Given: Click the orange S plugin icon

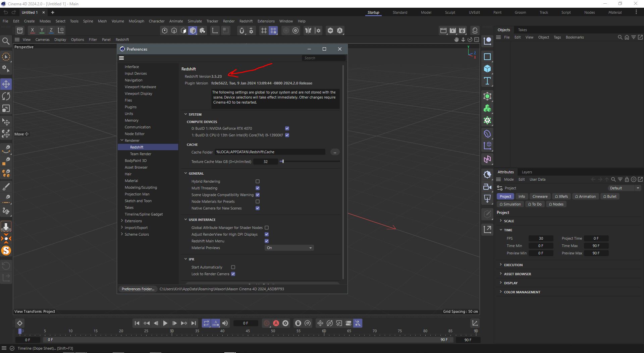Looking at the screenshot, I should click(x=6, y=250).
